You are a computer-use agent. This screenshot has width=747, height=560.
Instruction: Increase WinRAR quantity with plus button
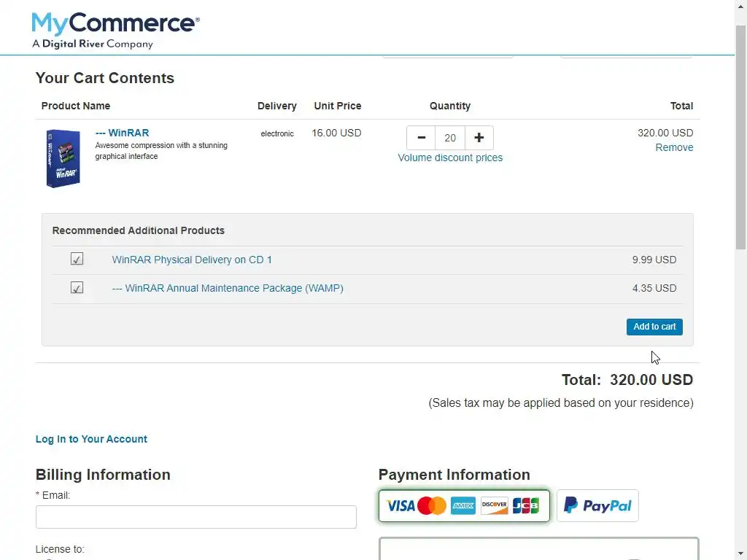[479, 138]
